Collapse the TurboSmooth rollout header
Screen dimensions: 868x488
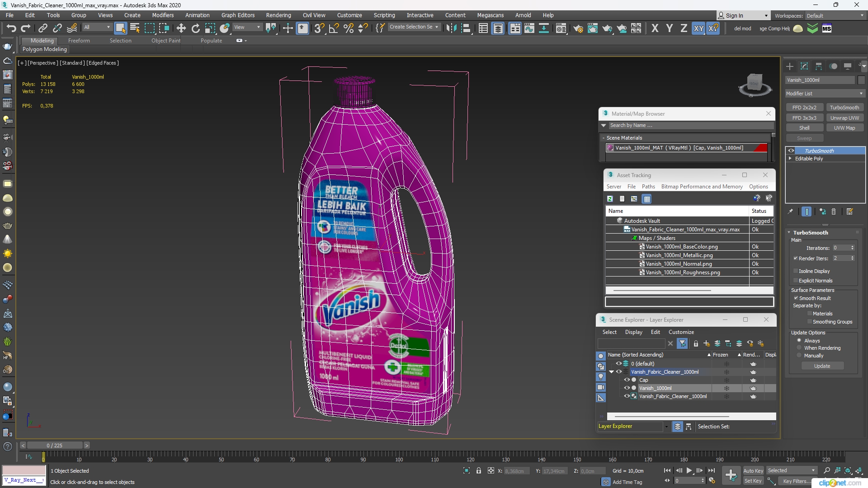point(810,233)
